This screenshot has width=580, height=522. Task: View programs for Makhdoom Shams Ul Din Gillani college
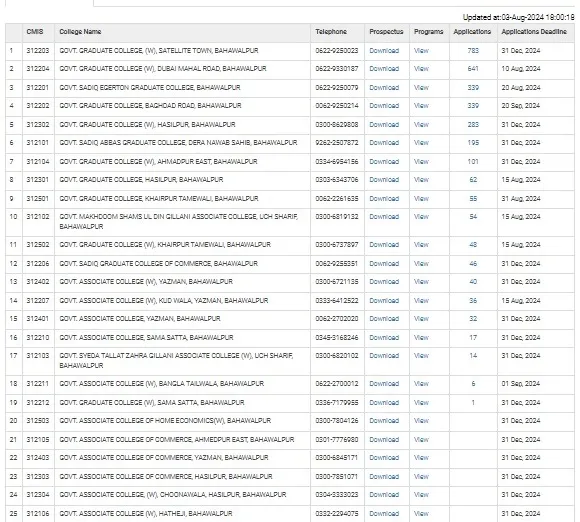coord(421,217)
